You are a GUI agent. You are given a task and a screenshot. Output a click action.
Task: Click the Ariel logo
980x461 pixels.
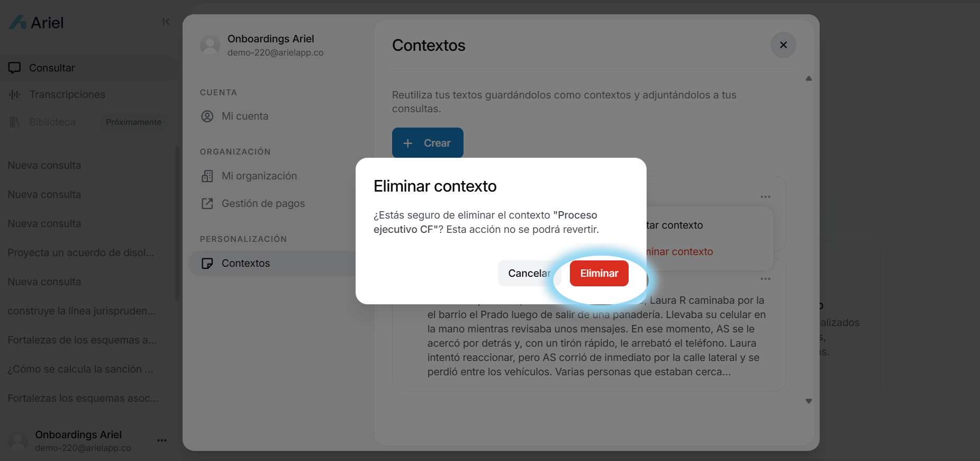tap(36, 22)
